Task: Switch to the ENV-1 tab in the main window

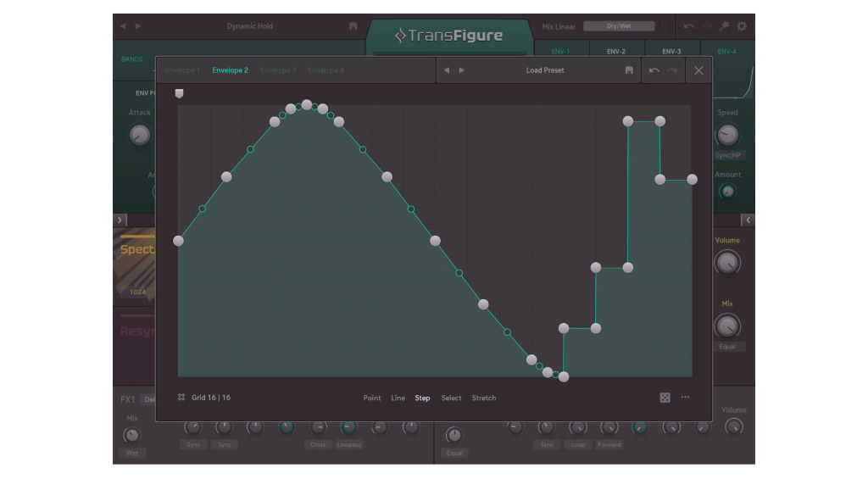Action: 560,51
